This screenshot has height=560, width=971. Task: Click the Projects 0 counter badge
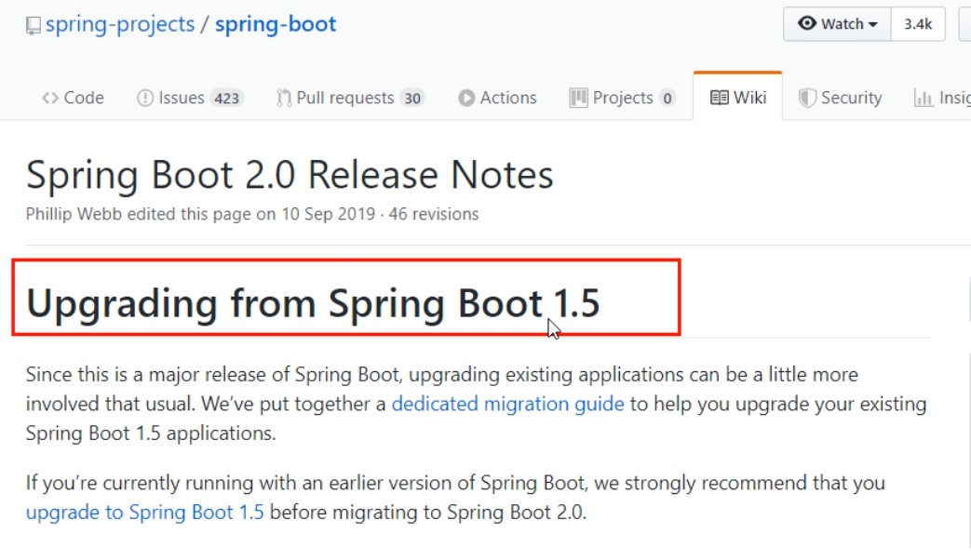(667, 98)
